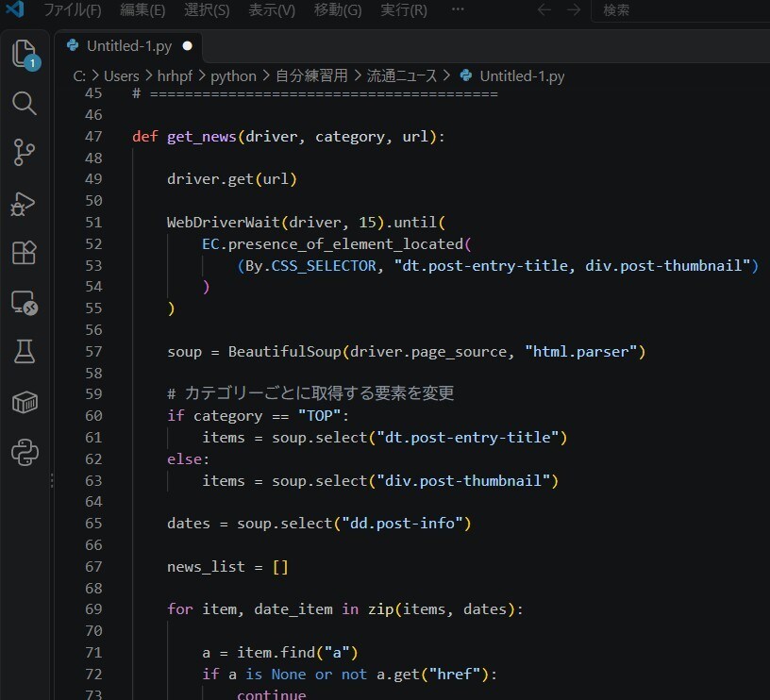Screen dimensions: 770x700
Task: Open the ファイル(F) menu
Action: [x=73, y=9]
